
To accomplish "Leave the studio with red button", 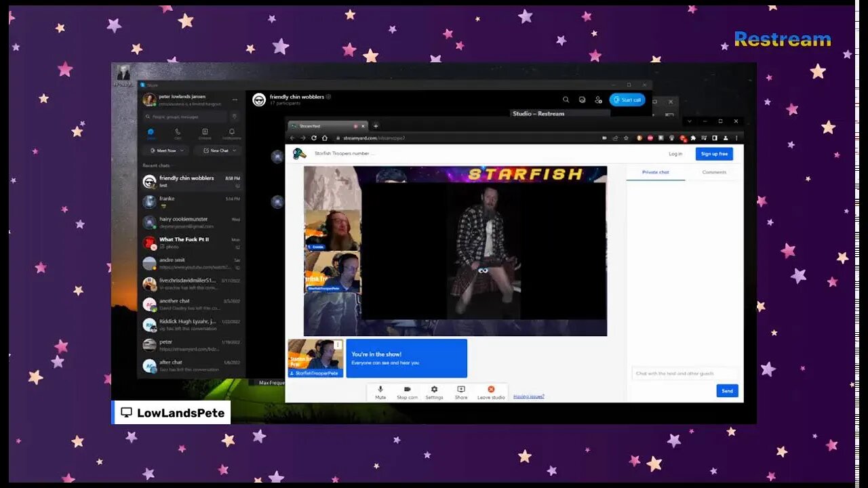I will pyautogui.click(x=491, y=392).
